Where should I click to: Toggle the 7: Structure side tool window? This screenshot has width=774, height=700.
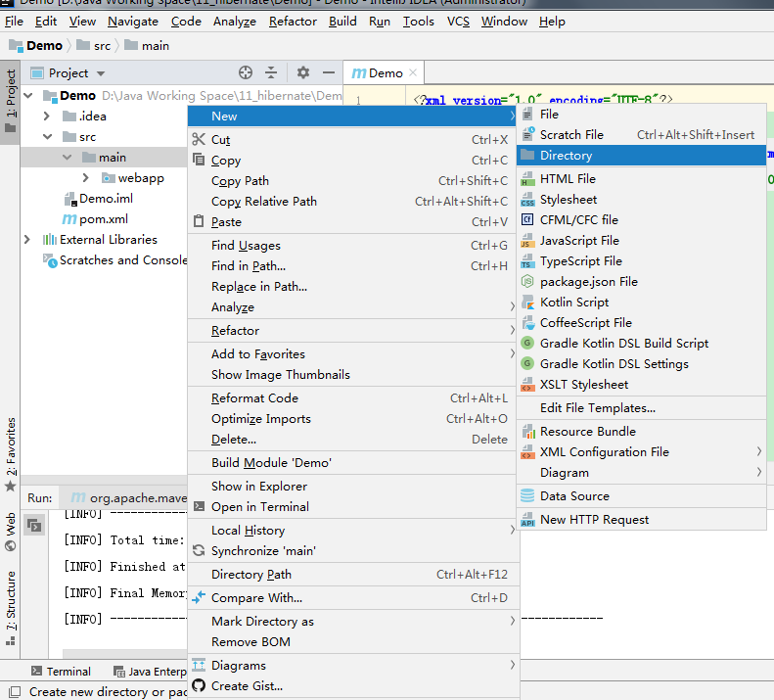point(11,608)
